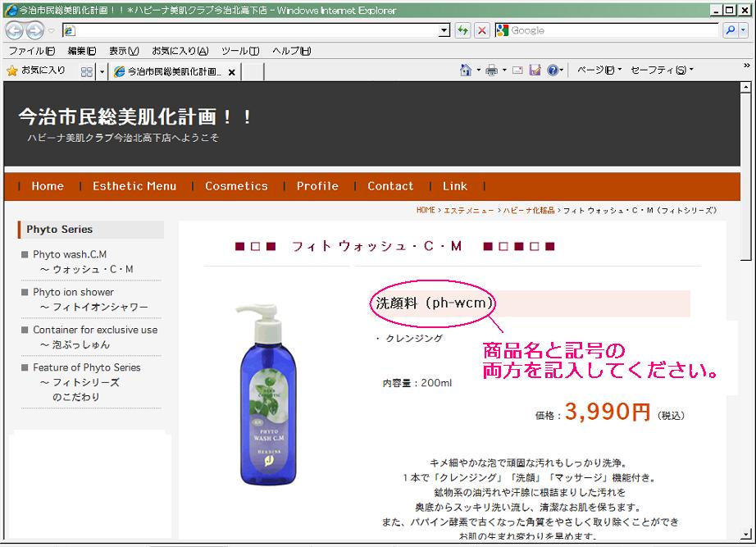Screen dimensions: 756x547
Task: Open the 編集(E) menu
Action: (x=81, y=51)
